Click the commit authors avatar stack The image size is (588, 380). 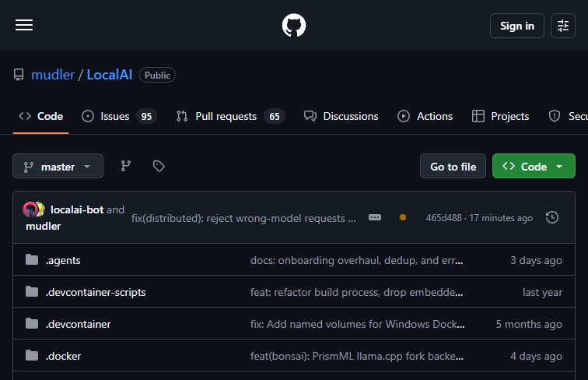pyautogui.click(x=33, y=209)
